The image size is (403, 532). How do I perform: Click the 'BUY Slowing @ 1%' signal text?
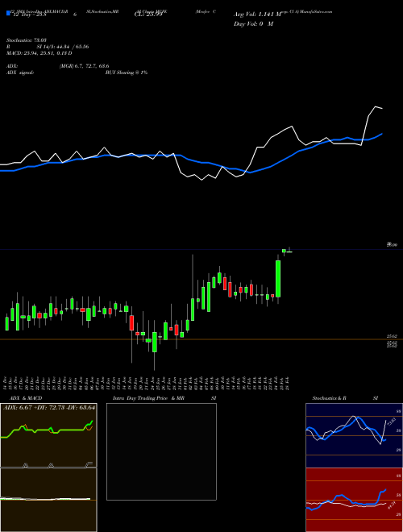point(127,73)
